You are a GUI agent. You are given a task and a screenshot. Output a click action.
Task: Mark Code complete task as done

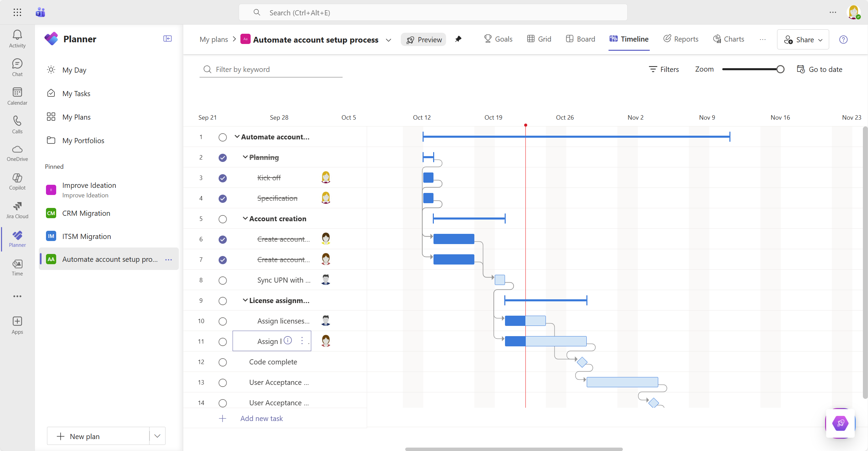(x=222, y=362)
